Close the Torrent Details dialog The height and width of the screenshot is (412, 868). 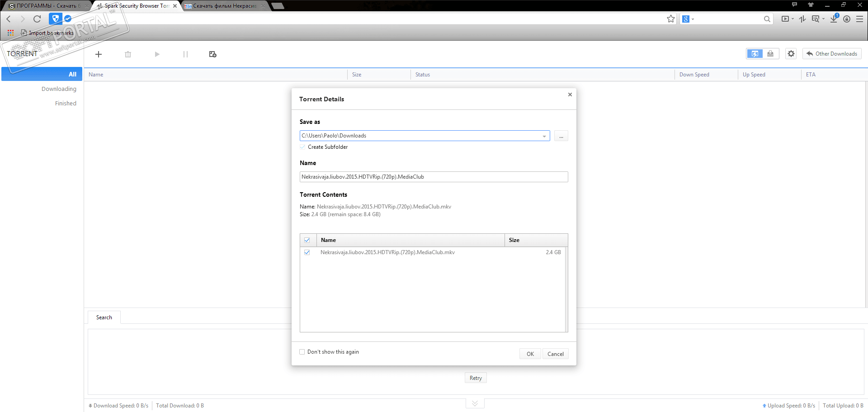(x=570, y=95)
